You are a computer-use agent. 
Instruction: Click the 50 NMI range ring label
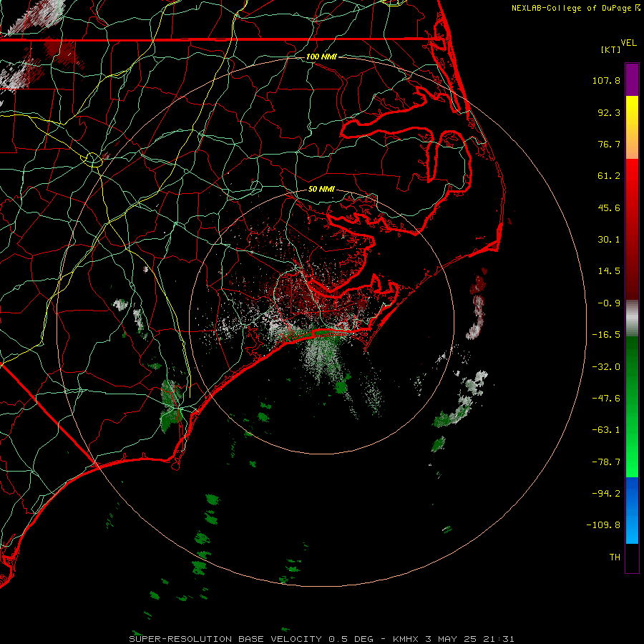tap(321, 189)
